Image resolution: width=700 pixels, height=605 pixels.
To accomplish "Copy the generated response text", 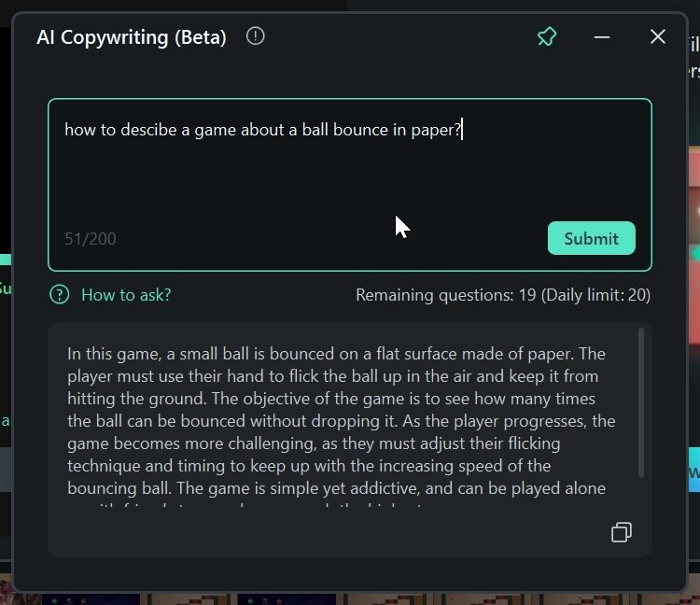I will tap(621, 532).
